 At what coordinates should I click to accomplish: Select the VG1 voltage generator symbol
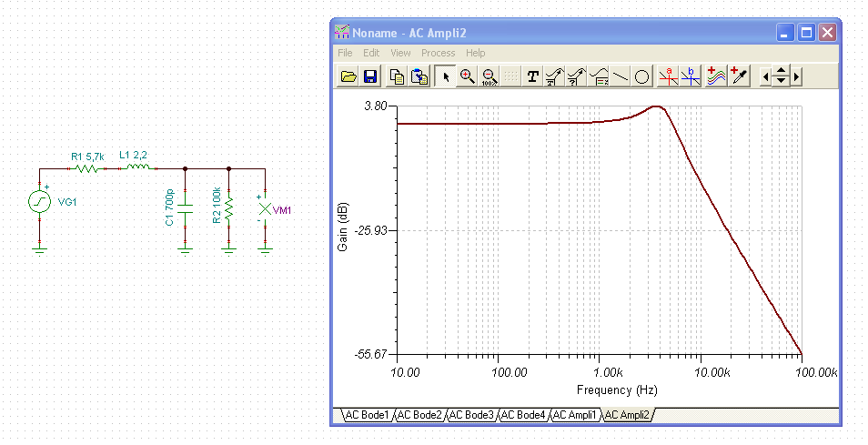coord(39,201)
